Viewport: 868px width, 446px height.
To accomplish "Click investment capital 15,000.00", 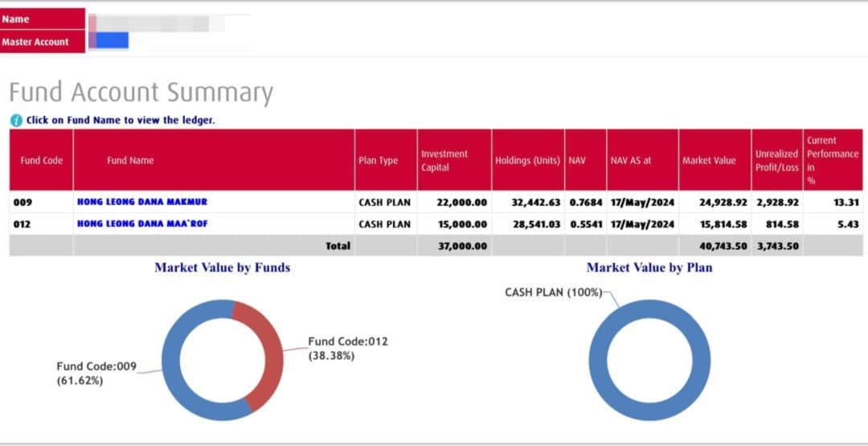I will click(x=461, y=225).
